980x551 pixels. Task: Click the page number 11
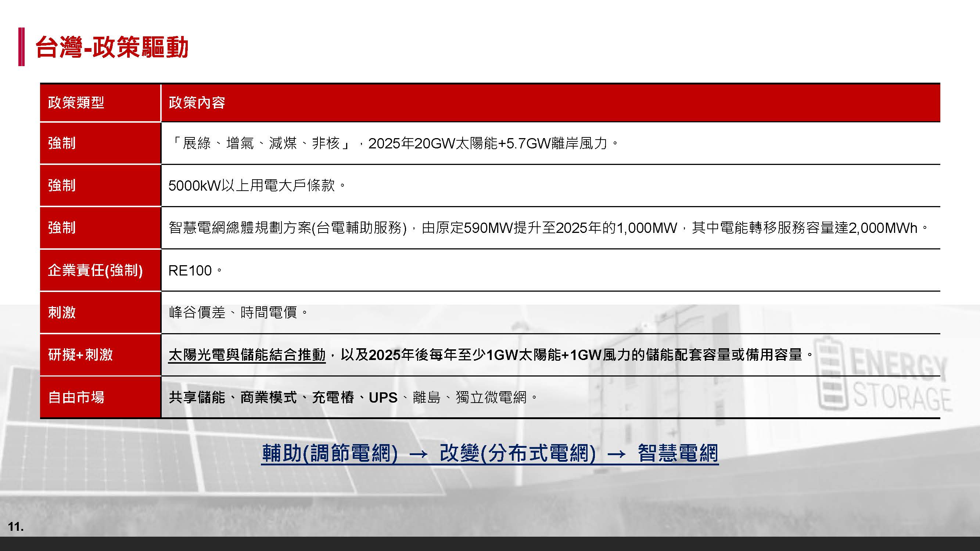click(15, 527)
